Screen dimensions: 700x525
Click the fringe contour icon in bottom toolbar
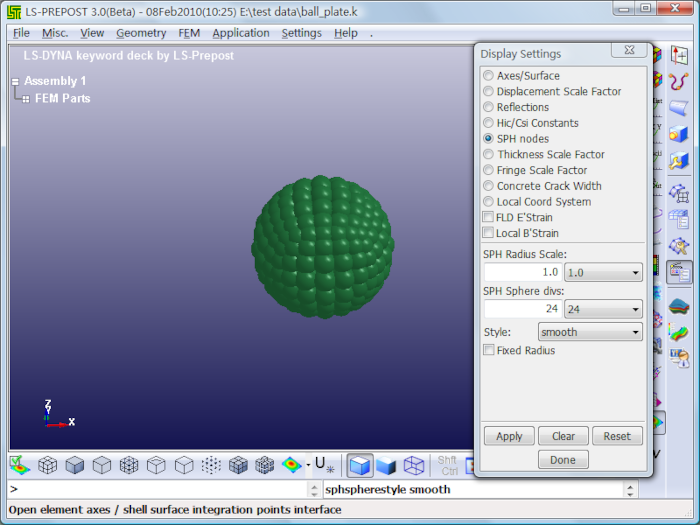tap(291, 465)
